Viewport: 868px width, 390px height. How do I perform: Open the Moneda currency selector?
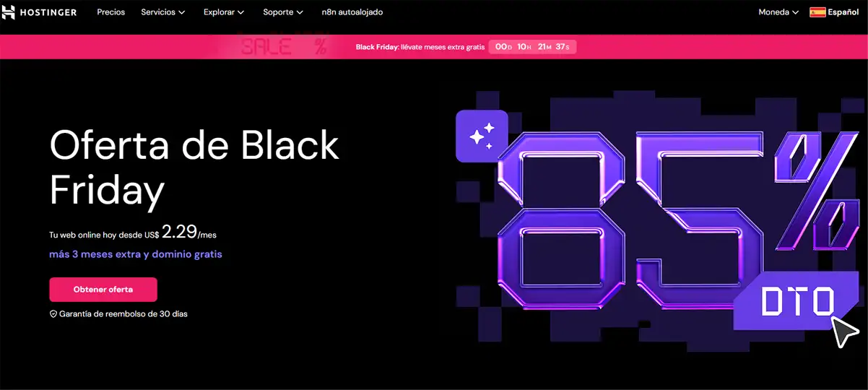point(778,12)
